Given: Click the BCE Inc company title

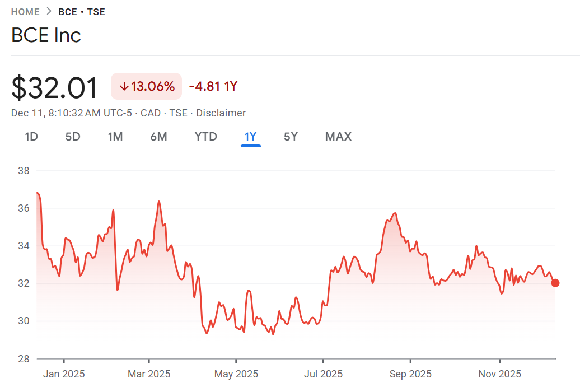Looking at the screenshot, I should pos(46,35).
